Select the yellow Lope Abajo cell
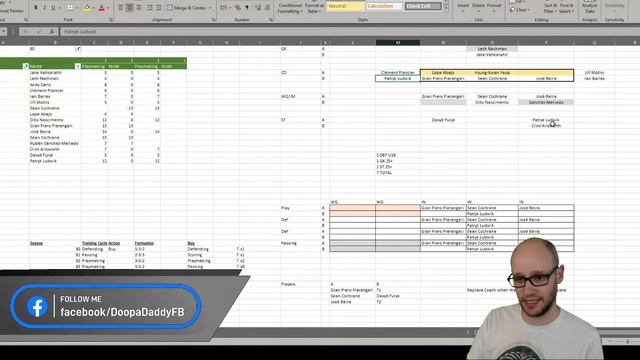Image resolution: width=640 pixels, height=360 pixels. (x=443, y=73)
